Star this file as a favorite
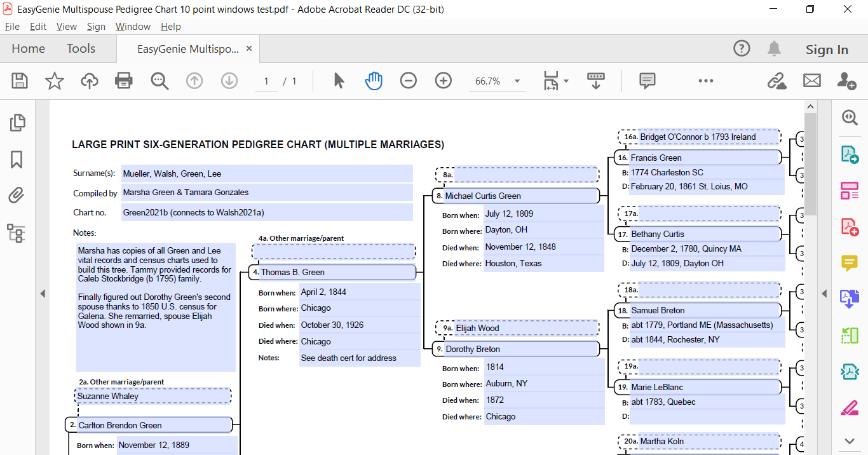Image resolution: width=868 pixels, height=455 pixels. click(x=55, y=81)
